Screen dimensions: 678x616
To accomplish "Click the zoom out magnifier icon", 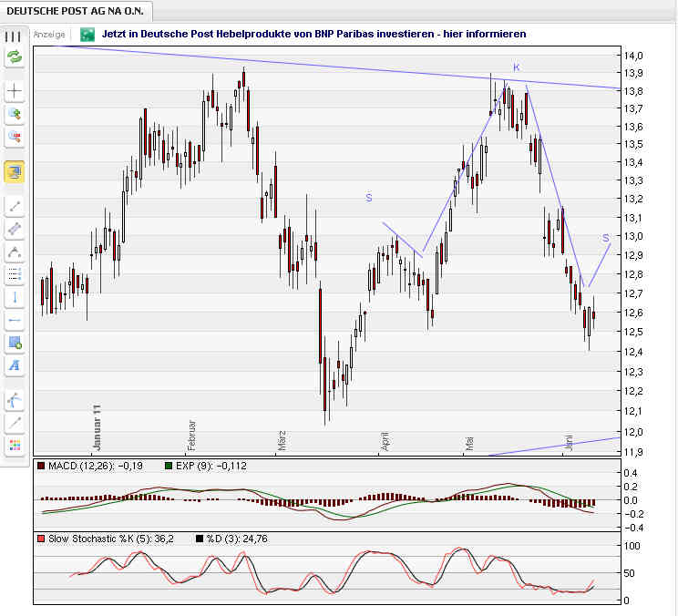I will (x=14, y=137).
